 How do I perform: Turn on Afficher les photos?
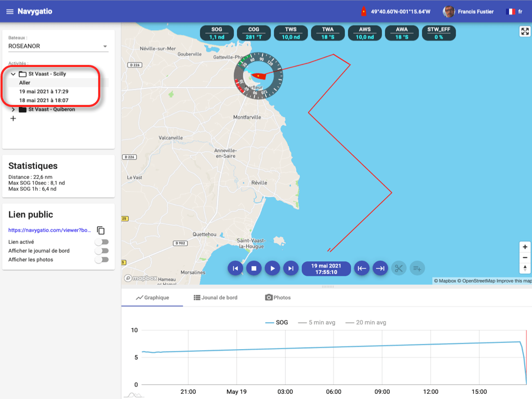point(102,260)
